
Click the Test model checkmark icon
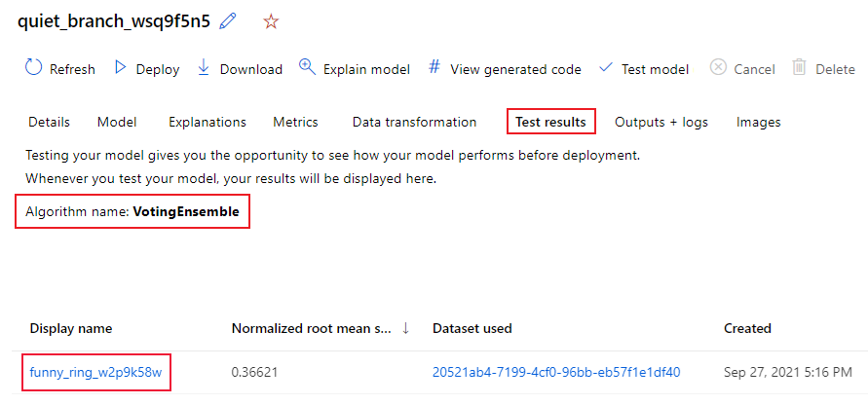pos(605,68)
